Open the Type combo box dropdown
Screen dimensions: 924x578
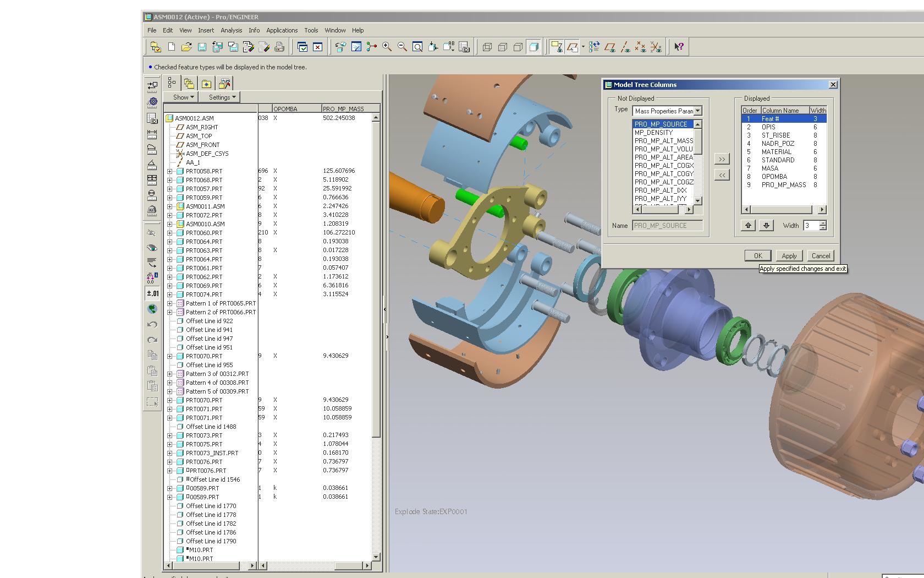tap(697, 111)
